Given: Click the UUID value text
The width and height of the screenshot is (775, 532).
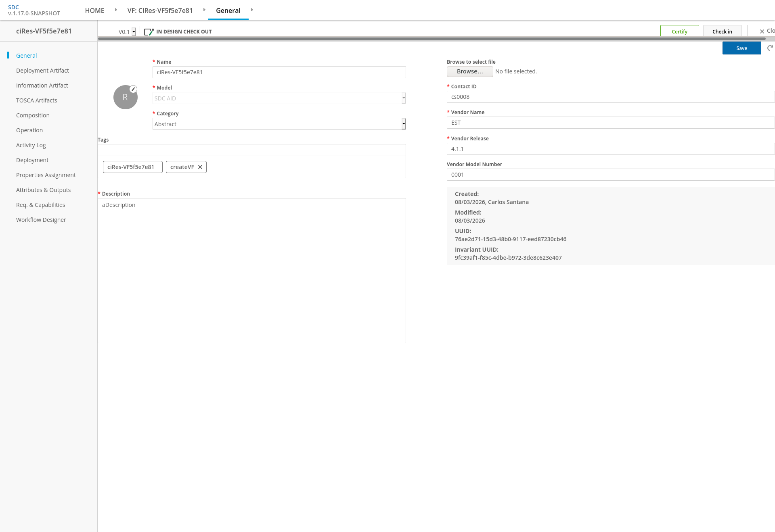Looking at the screenshot, I should coord(511,239).
